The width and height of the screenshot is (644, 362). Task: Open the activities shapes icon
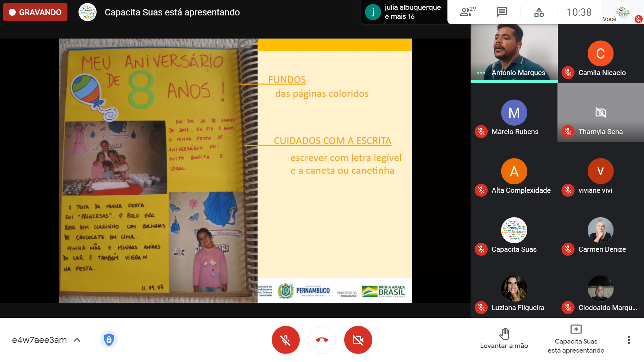[539, 12]
